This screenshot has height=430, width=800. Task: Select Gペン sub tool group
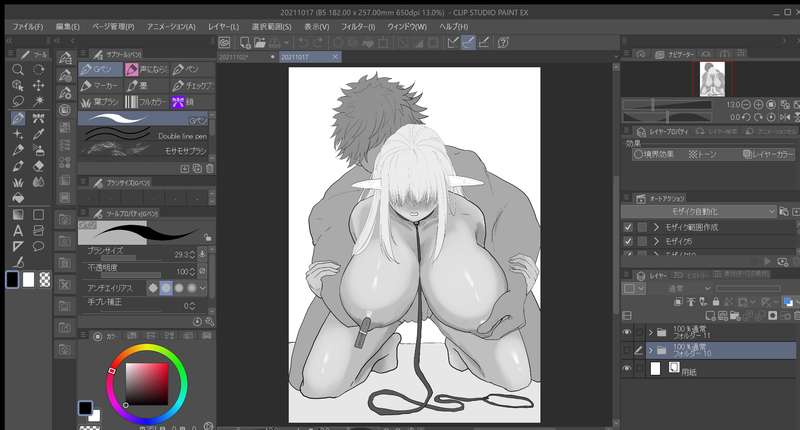click(101, 69)
